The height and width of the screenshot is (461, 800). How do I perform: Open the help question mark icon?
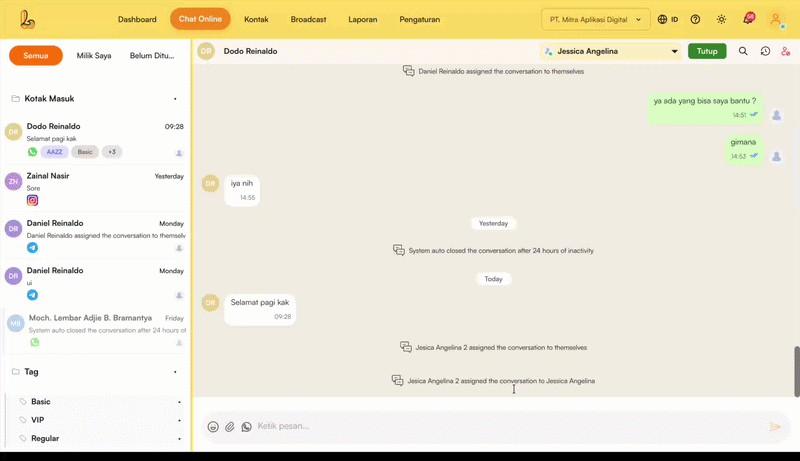pos(695,19)
